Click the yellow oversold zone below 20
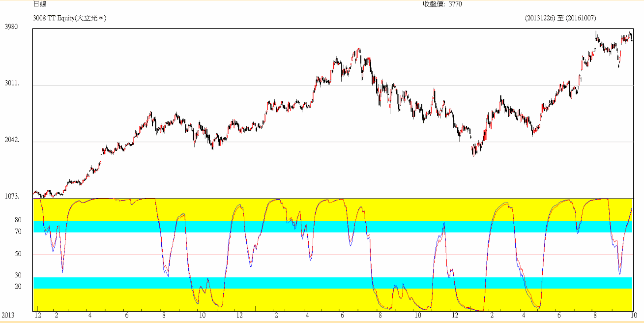 [x=295, y=301]
